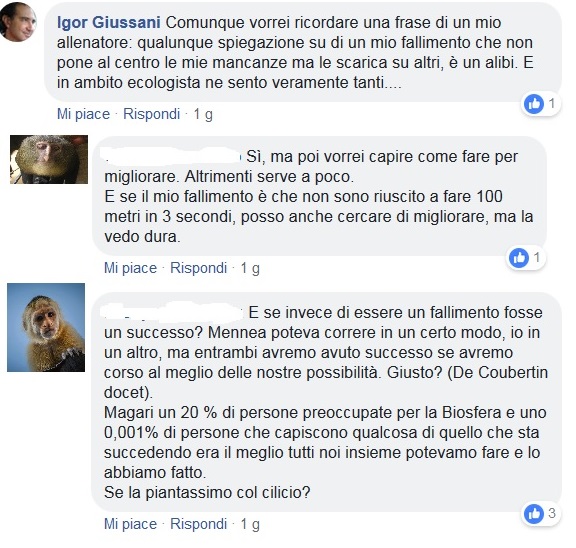The height and width of the screenshot is (548, 576).
Task: View the reaction count '3' on last comment
Action: click(552, 513)
